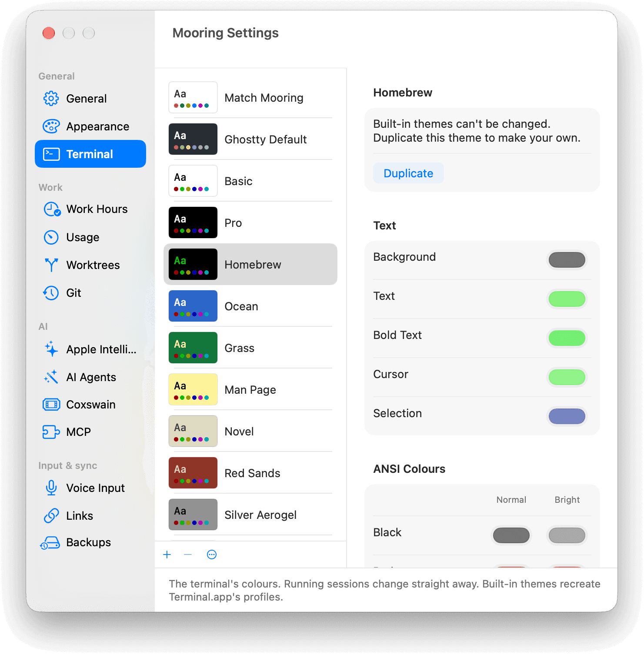This screenshot has height=654, width=644.
Task: Open the Coxswain film icon
Action: tap(51, 405)
